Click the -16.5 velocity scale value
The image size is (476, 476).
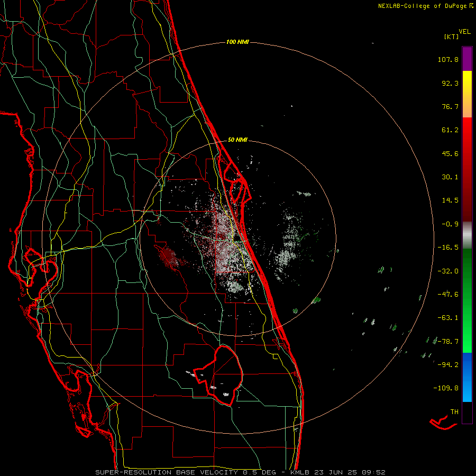pyautogui.click(x=448, y=248)
